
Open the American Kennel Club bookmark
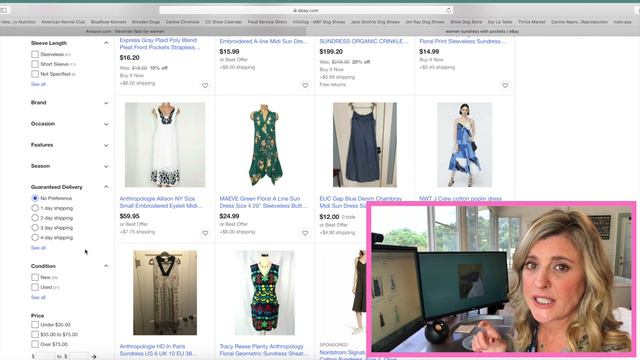(63, 22)
